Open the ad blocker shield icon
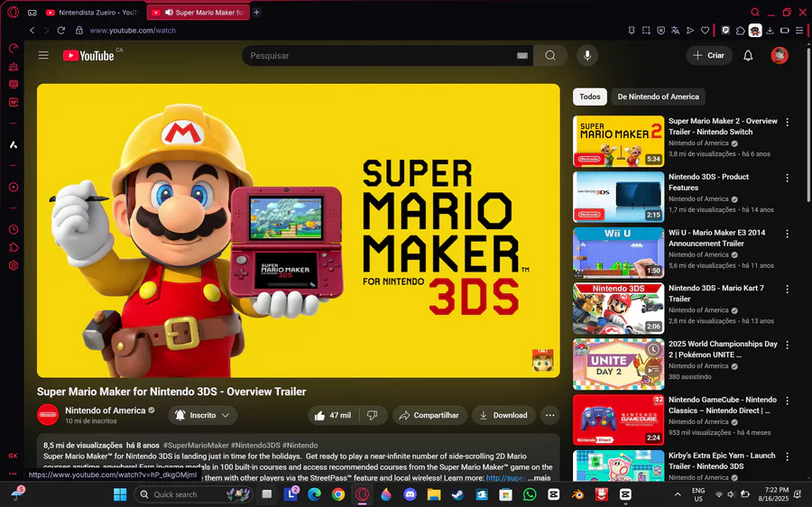 (x=660, y=31)
